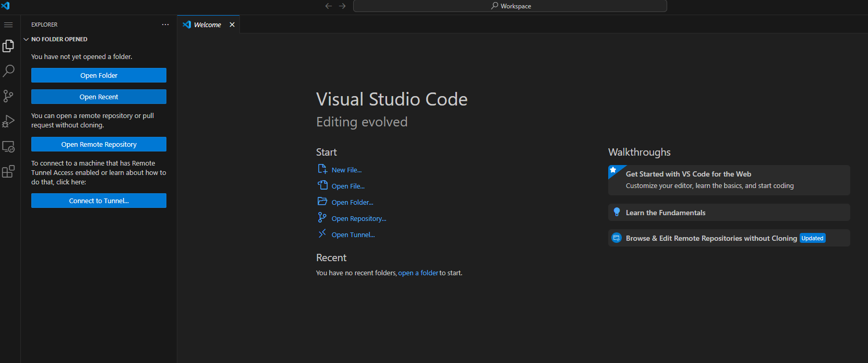This screenshot has height=363, width=868.
Task: Go forward with the right arrow
Action: pyautogui.click(x=342, y=6)
